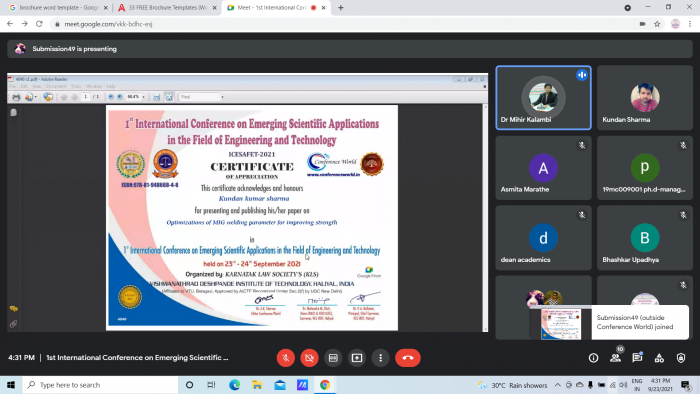Open the Activities icon
Viewport: 700px width, 394px height.
point(659,358)
